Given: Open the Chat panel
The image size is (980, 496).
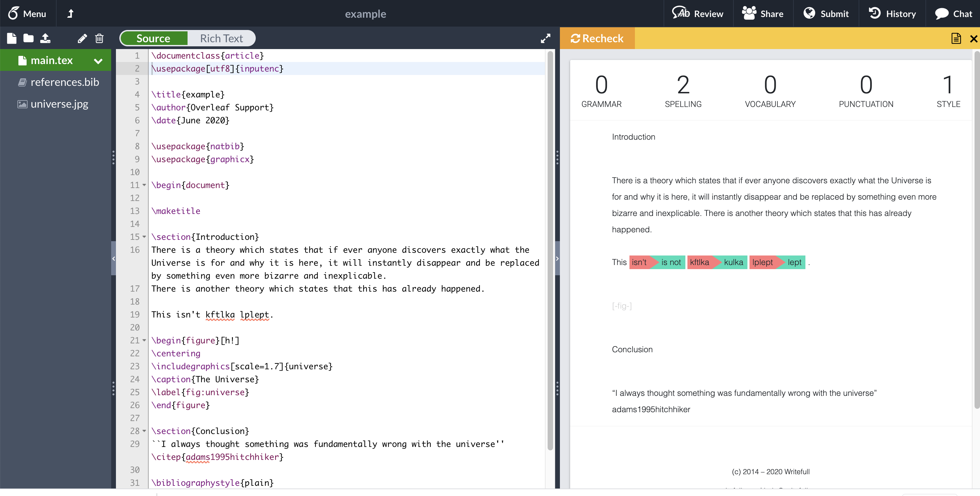Looking at the screenshot, I should pyautogui.click(x=955, y=13).
